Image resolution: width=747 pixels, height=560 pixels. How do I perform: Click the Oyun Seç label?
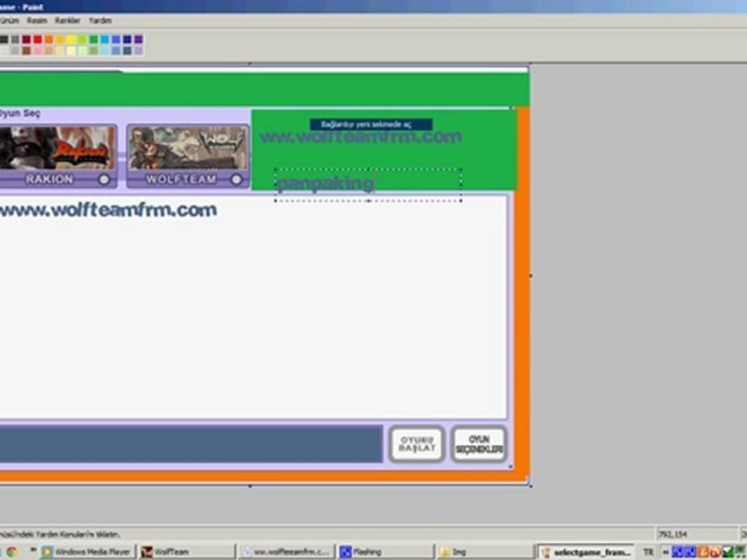point(19,114)
